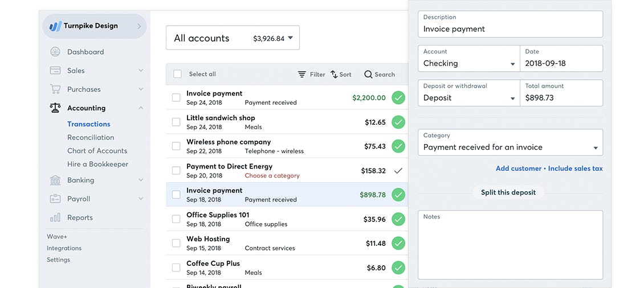Click green verified checkmark for Little sandwich shop
The image size is (644, 288).
398,122
